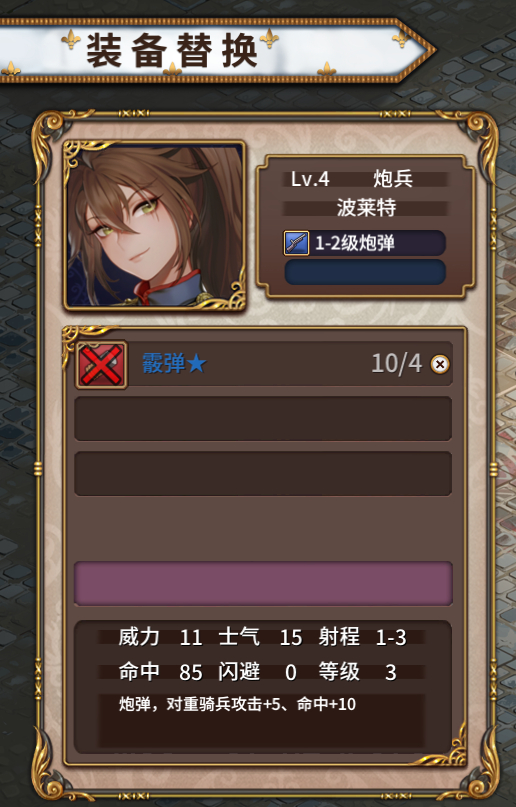The width and height of the screenshot is (516, 807).
Task: Click the 10/4 durability counter
Action: [x=397, y=363]
